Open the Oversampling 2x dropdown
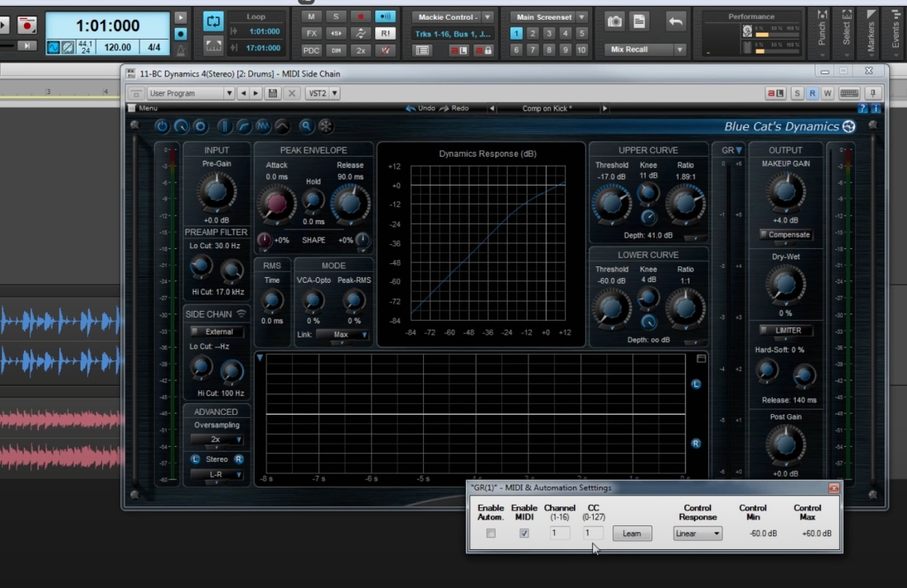Screen dimensions: 907x588 coord(216,440)
